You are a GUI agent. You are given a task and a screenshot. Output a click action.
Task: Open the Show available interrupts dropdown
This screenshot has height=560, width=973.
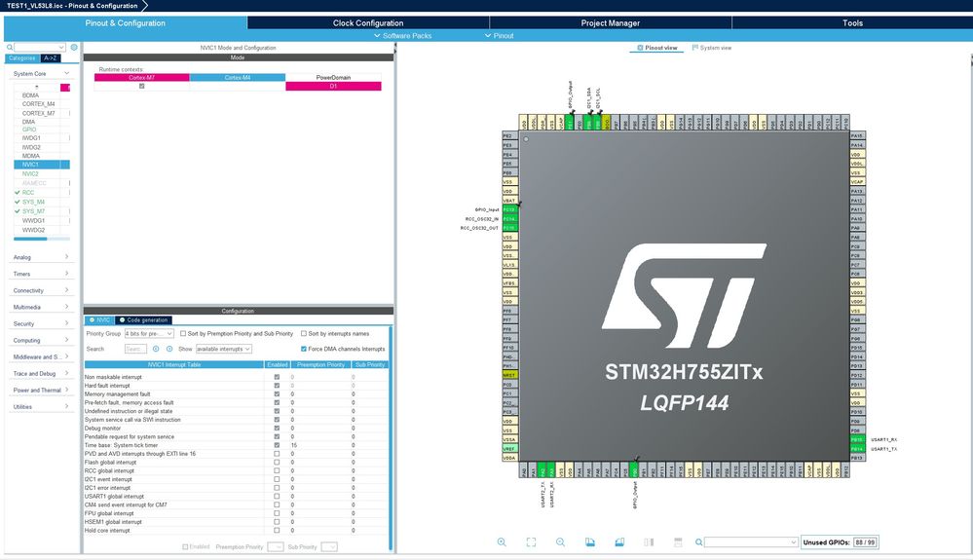(x=224, y=349)
